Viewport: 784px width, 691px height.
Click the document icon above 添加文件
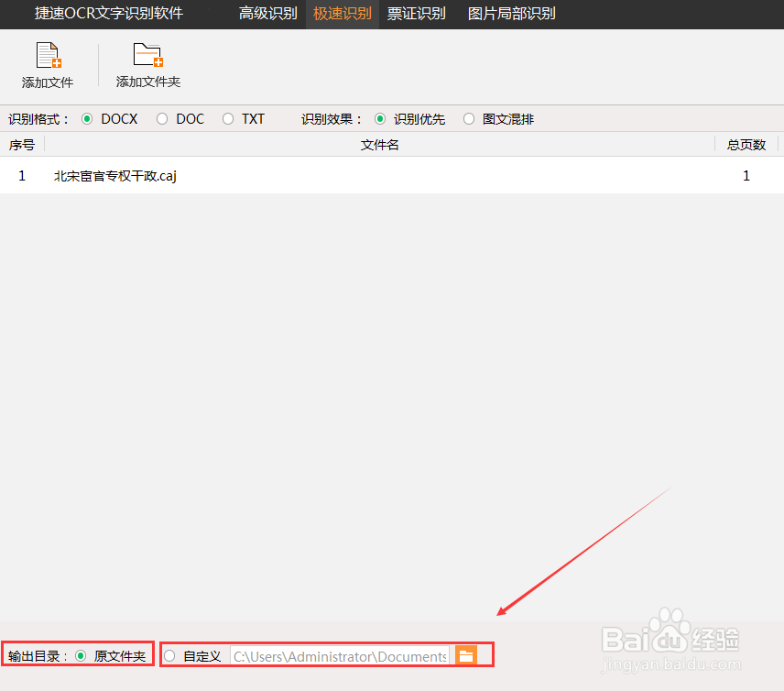[47, 57]
